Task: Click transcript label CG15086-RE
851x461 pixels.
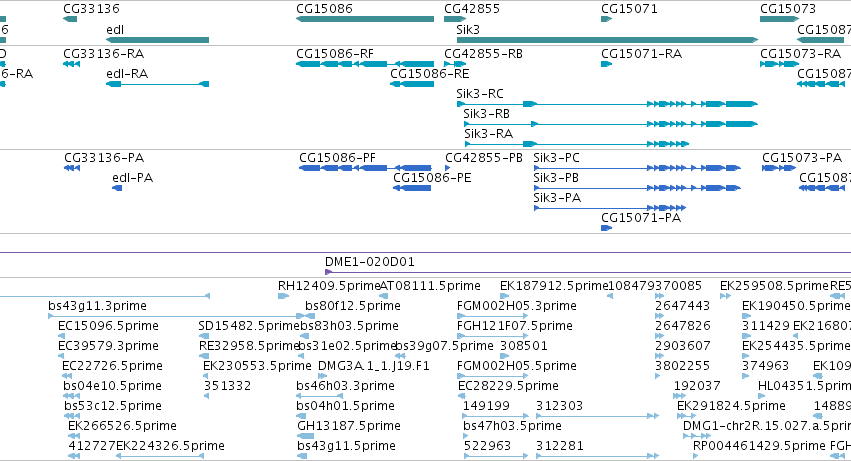Action: pos(430,74)
